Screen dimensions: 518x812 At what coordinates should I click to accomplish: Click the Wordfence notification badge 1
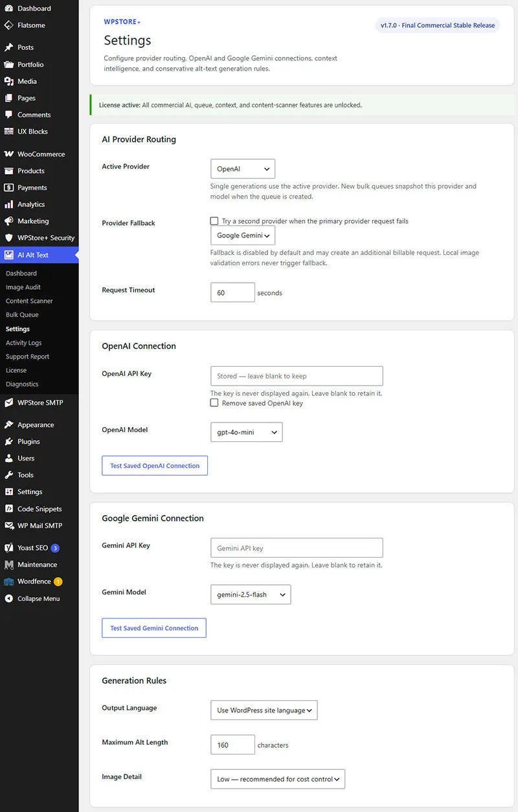(58, 582)
